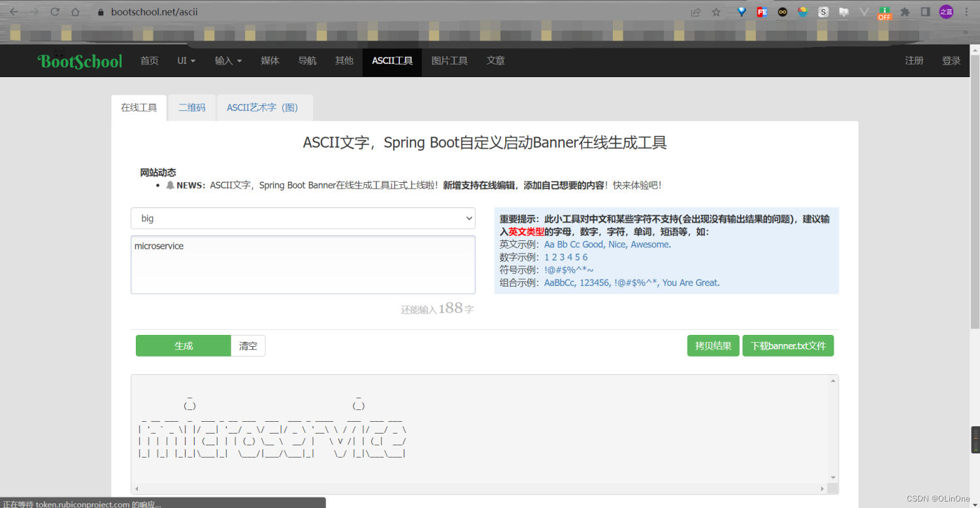Open the folder download extension icon
Screen dimensions: 980x508
843,12
